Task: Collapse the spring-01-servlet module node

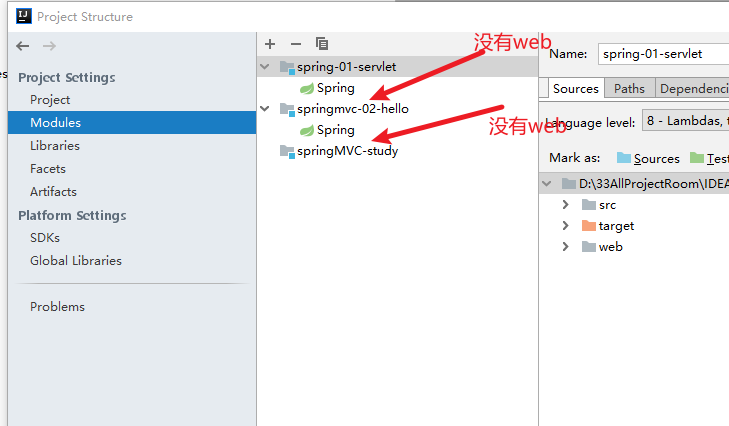Action: tap(265, 67)
